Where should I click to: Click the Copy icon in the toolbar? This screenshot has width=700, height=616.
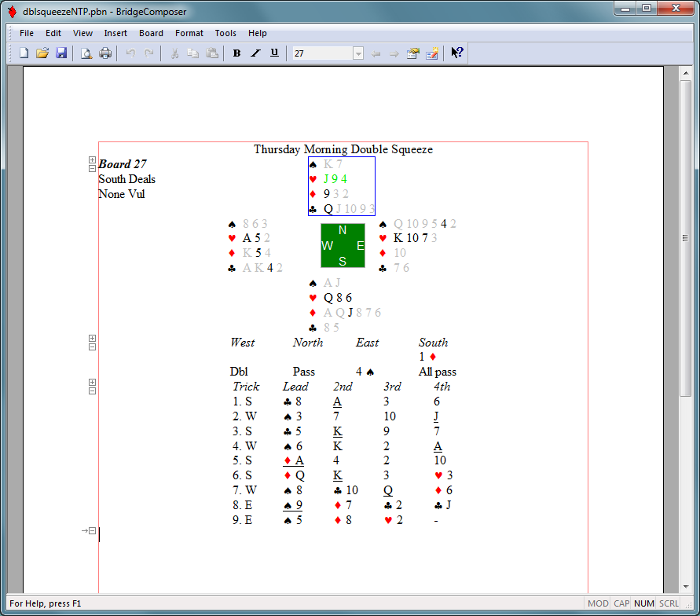point(192,53)
